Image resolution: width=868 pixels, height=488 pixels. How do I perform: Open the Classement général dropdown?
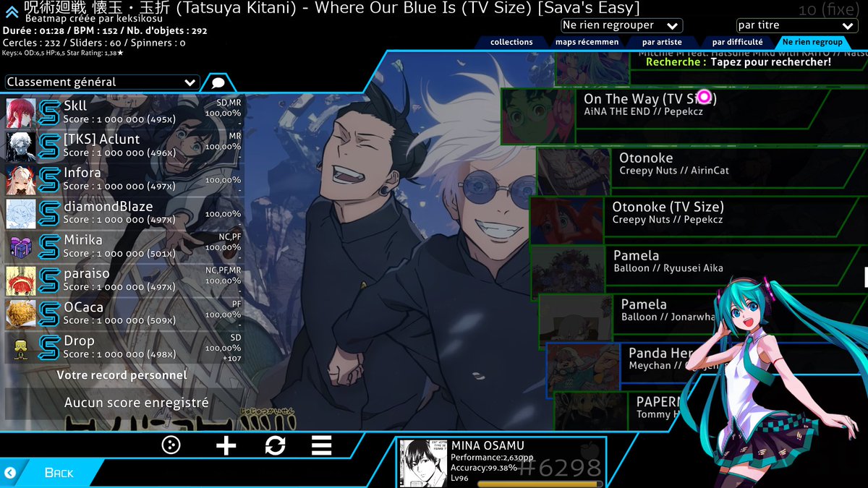(102, 82)
